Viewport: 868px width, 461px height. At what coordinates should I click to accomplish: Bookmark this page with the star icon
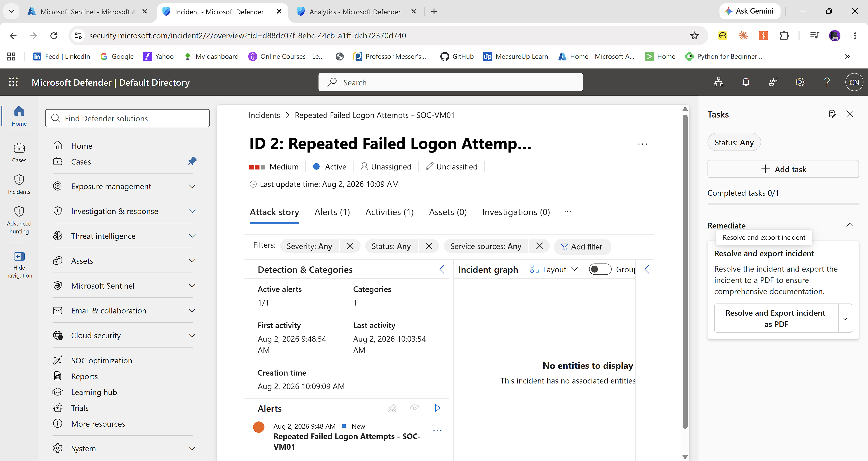pos(694,35)
